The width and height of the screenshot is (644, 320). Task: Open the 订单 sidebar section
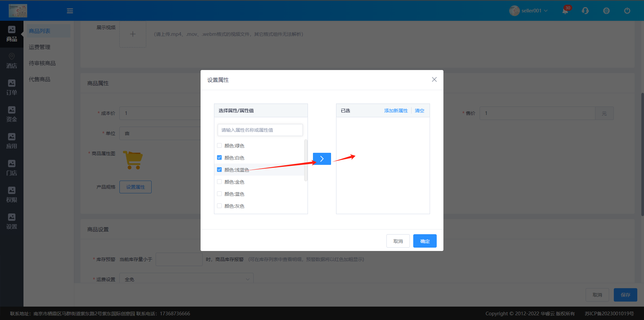tap(12, 88)
